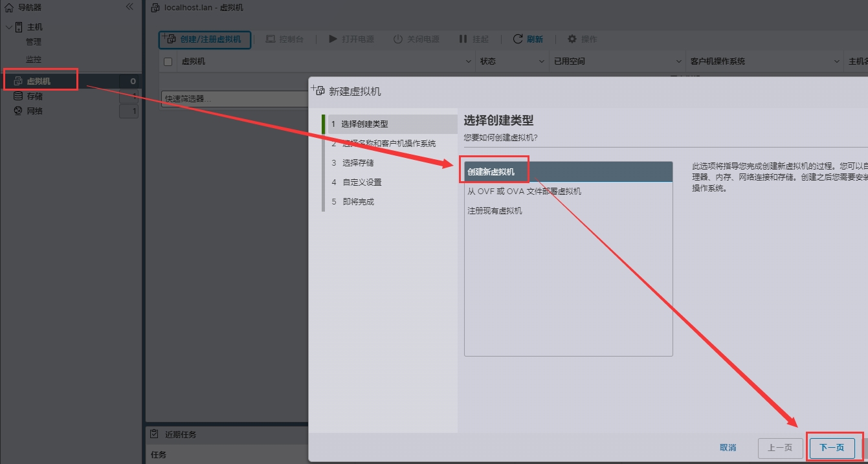Click the Power off (关闭电源) icon

pyautogui.click(x=398, y=39)
